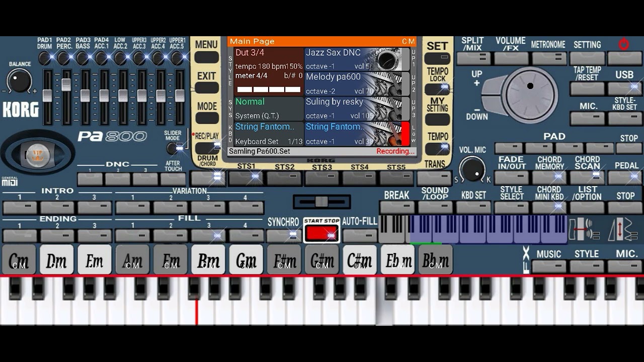Toggle the PEDAL button
Screen dimensions: 644x362
click(625, 177)
